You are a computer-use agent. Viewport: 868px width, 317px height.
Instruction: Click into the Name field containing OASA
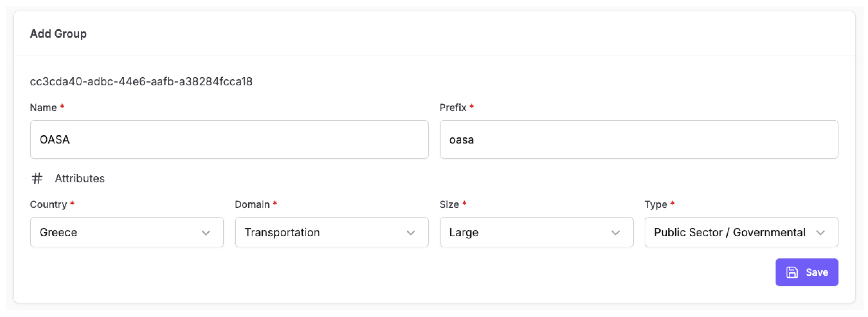229,140
